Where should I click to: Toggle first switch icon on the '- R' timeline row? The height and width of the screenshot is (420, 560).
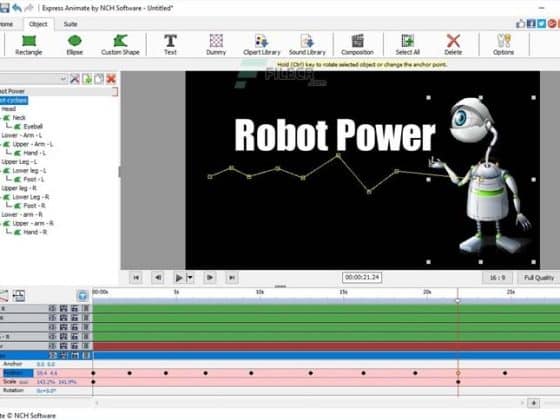(52, 336)
